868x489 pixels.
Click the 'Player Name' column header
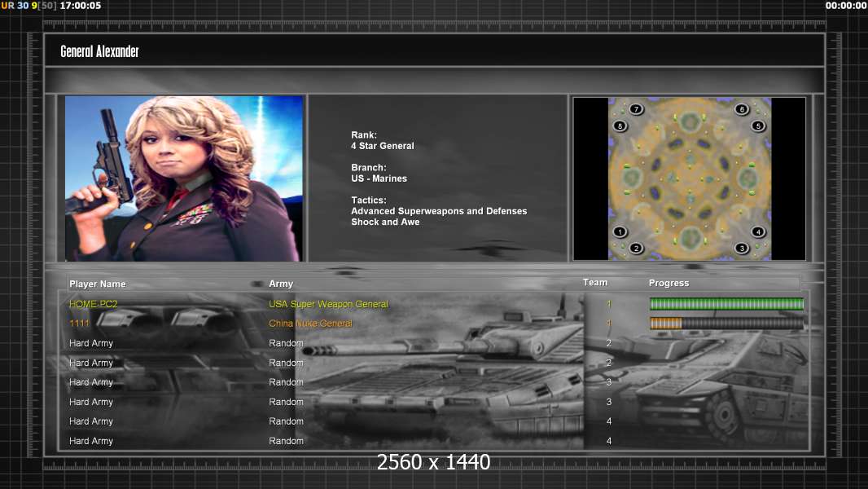click(98, 284)
